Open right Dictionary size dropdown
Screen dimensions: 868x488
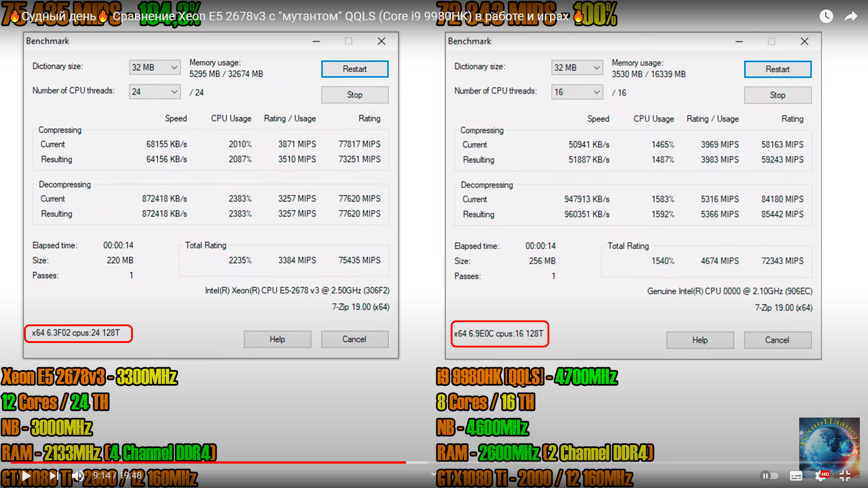[x=577, y=68]
